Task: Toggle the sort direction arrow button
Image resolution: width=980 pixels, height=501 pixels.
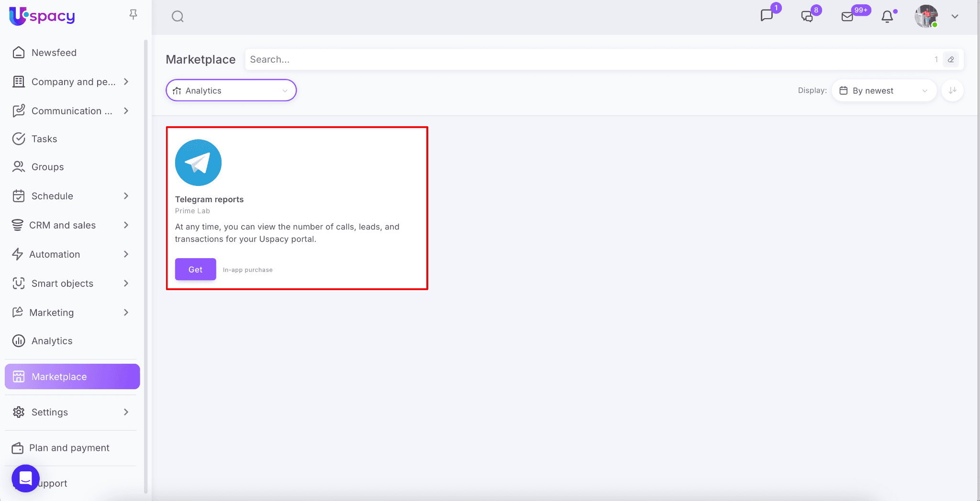Action: coord(952,90)
